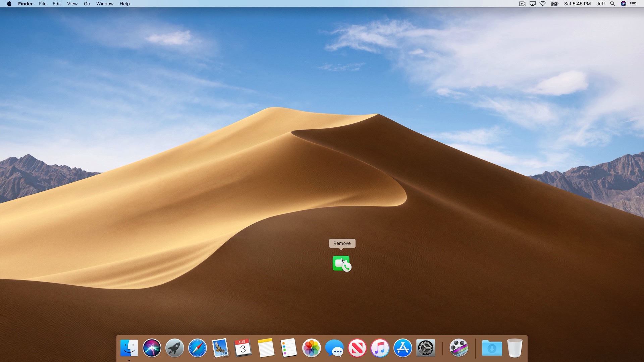Open Messages from the Dock
Viewport: 644px width, 362px height.
pos(334,348)
